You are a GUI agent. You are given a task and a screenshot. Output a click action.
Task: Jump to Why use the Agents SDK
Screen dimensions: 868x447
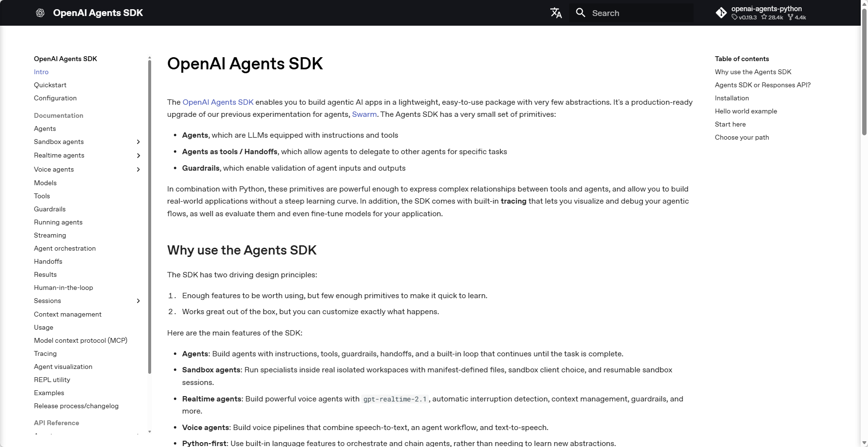(753, 72)
